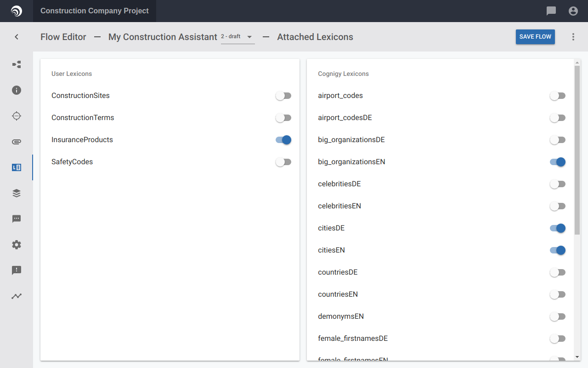This screenshot has width=588, height=368.
Task: Click My Construction Assistant breadcrumb
Action: click(x=163, y=37)
